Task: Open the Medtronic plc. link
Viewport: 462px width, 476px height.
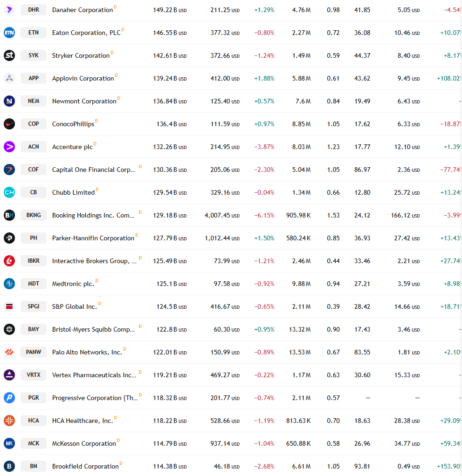Action: click(73, 284)
